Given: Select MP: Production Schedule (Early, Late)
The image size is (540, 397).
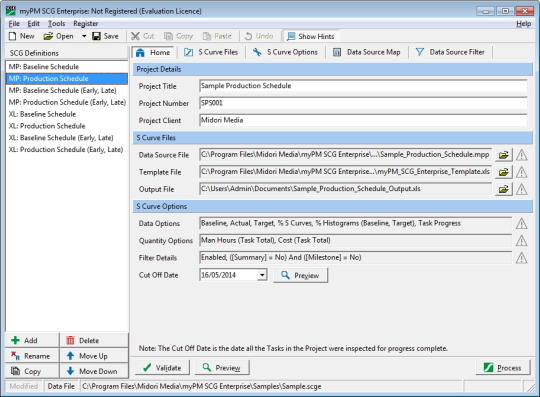Looking at the screenshot, I should pos(66,102).
